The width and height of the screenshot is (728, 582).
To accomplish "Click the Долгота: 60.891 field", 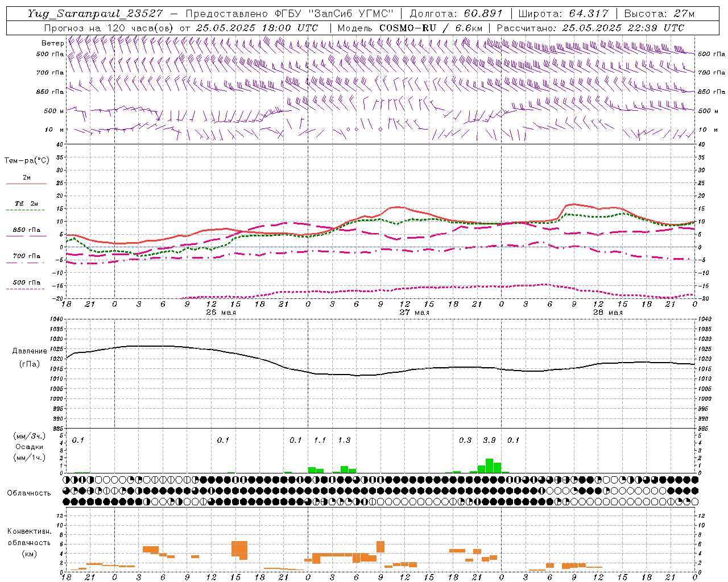I will pos(456,14).
